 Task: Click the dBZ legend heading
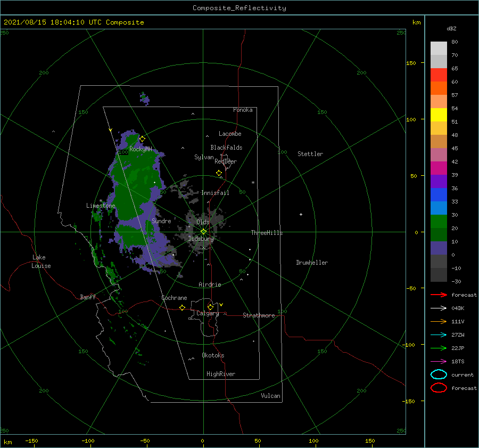click(451, 28)
